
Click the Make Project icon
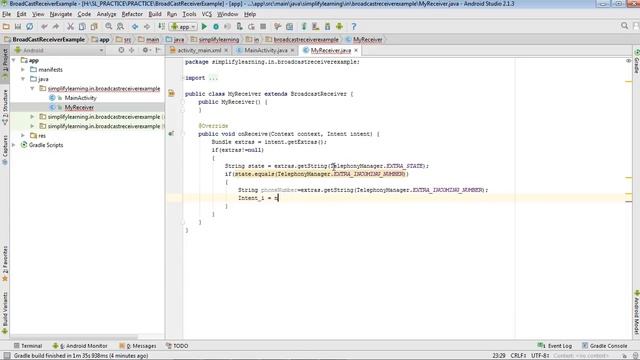(162, 27)
